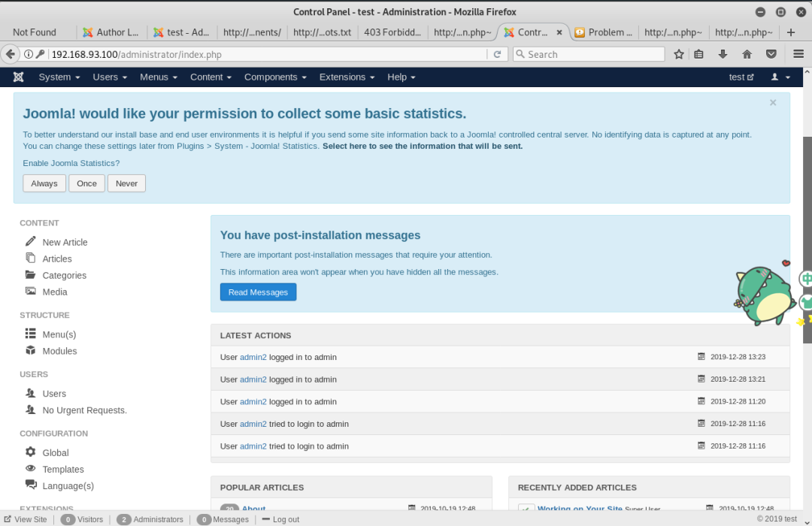Viewport: 812px width, 526px height.
Task: Click the page vertical scrollbar thumb
Action: click(807, 239)
